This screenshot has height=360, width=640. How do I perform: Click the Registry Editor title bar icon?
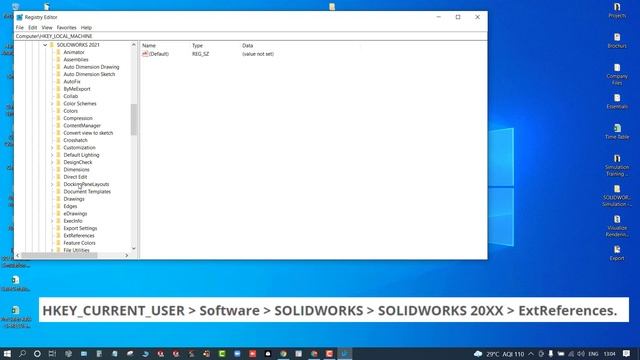20,17
